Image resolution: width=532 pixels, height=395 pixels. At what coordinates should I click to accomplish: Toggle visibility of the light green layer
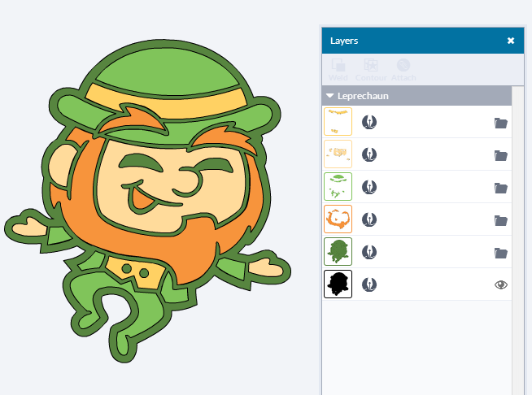501,189
